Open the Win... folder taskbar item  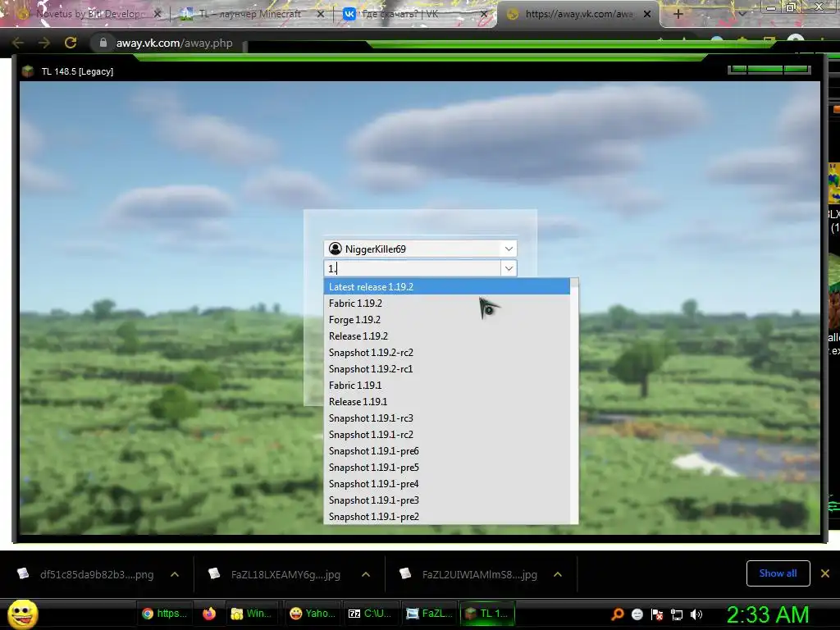pyautogui.click(x=251, y=614)
